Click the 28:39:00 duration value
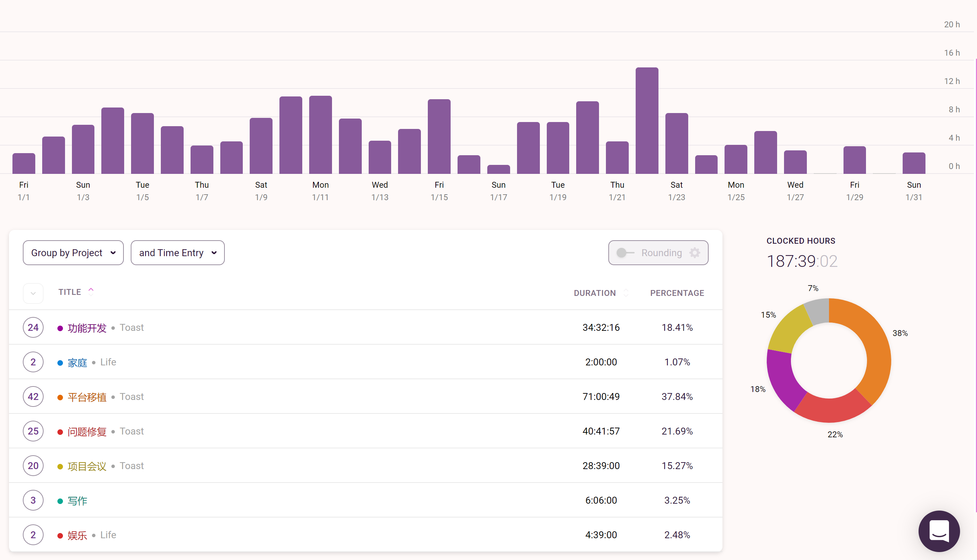 (601, 466)
